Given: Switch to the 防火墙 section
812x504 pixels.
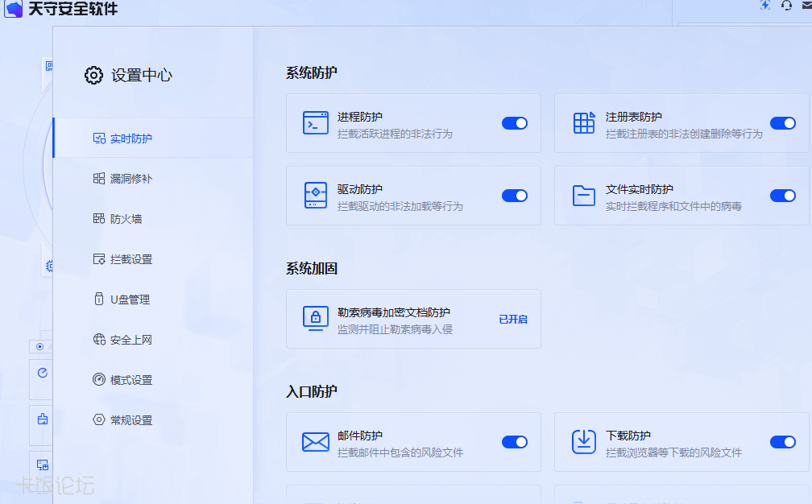Looking at the screenshot, I should [x=126, y=219].
